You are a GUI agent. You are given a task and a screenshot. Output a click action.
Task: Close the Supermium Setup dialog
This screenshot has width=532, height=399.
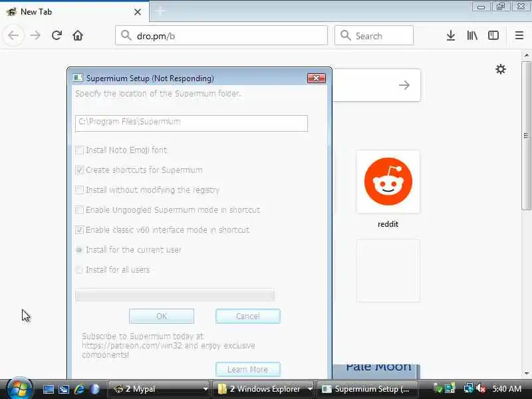[x=317, y=78]
